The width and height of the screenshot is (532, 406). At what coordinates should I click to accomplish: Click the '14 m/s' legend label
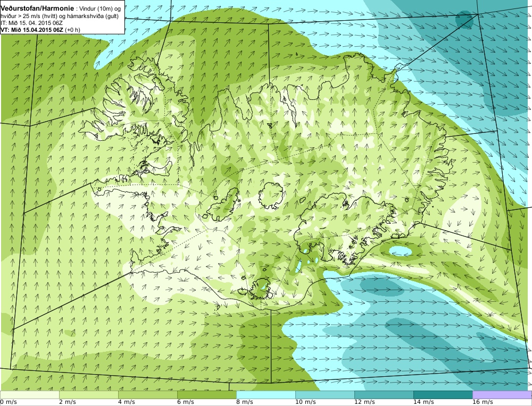click(423, 402)
